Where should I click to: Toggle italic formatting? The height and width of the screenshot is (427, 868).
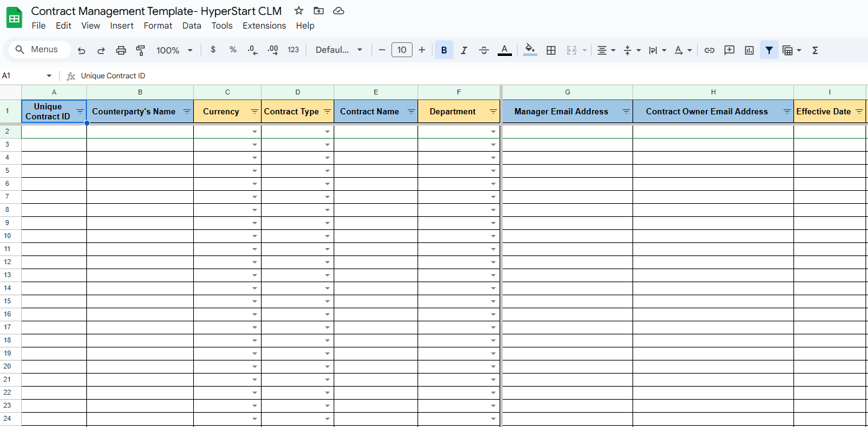[464, 50]
